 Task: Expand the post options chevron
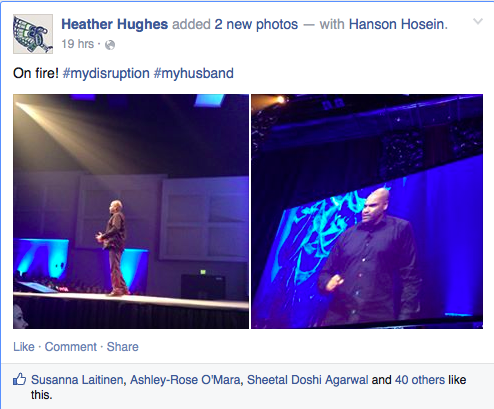[x=478, y=22]
